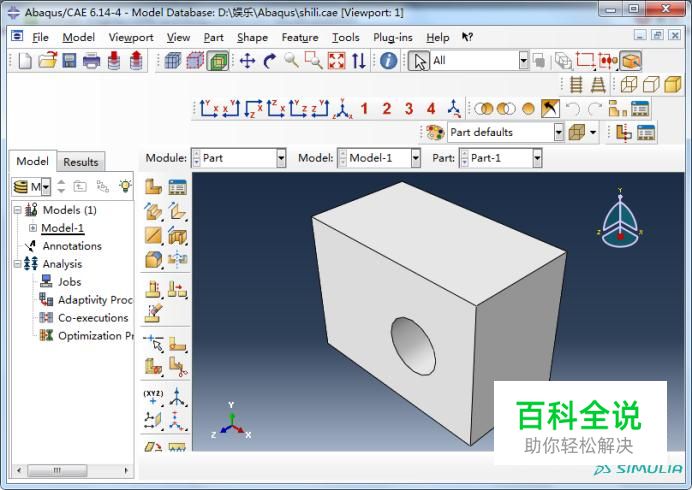Image resolution: width=692 pixels, height=490 pixels.
Task: Toggle hidden render style
Action: coord(651,84)
